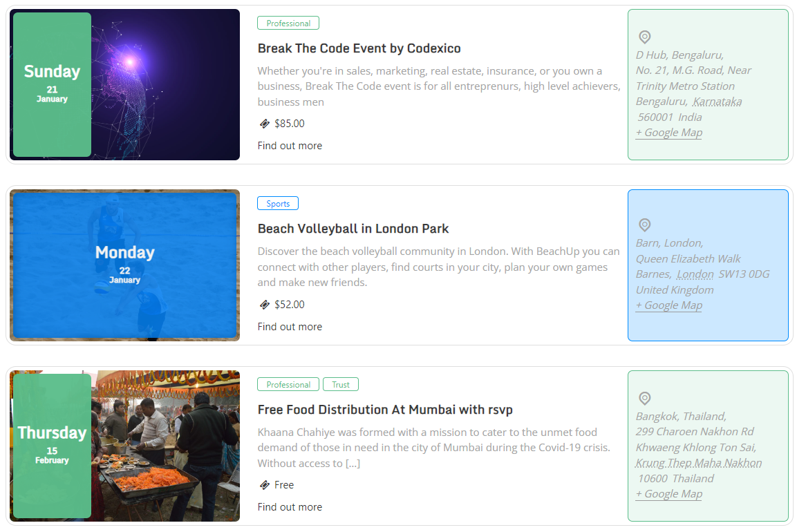Click Monday 22 January event thumbnail
806x532 pixels.
pos(124,265)
